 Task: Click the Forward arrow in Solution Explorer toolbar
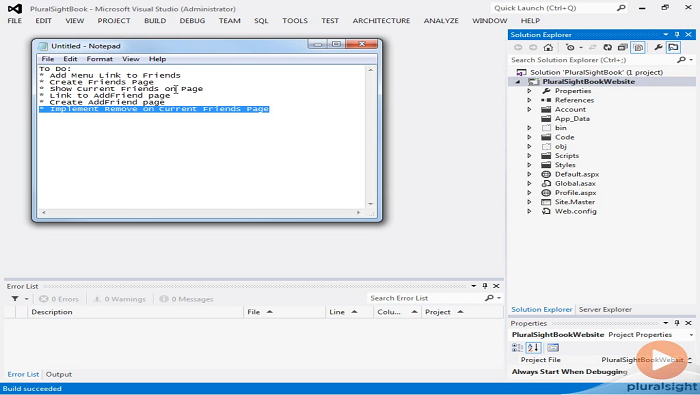(x=533, y=47)
